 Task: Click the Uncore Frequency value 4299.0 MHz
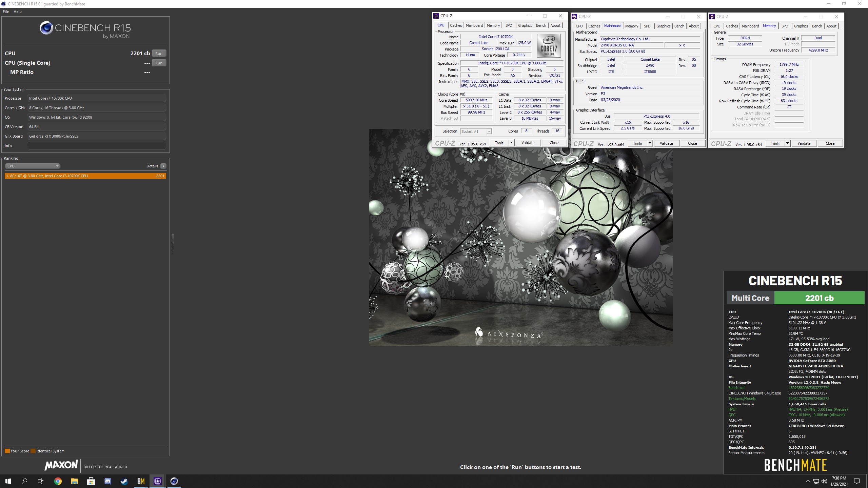818,50
